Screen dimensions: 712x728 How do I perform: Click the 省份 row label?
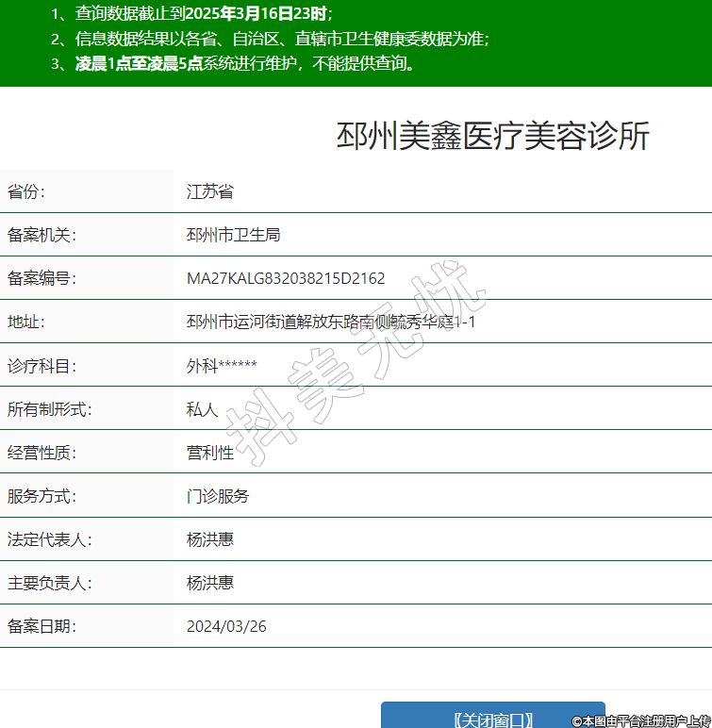click(26, 191)
